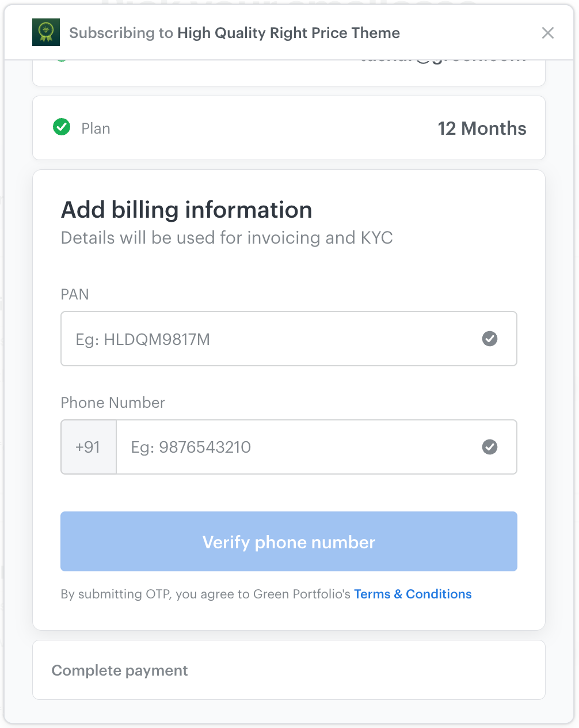This screenshot has height=728, width=579.
Task: Click the High Quality Right Price Theme title
Action: pos(288,33)
